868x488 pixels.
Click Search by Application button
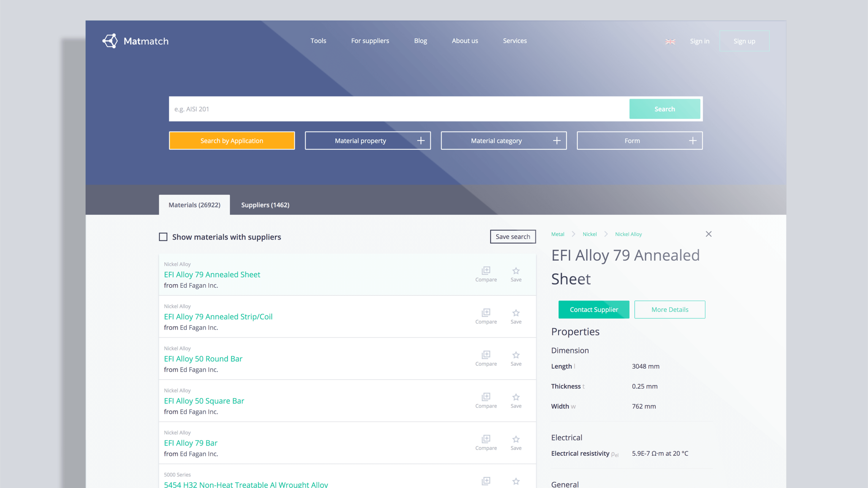point(232,141)
